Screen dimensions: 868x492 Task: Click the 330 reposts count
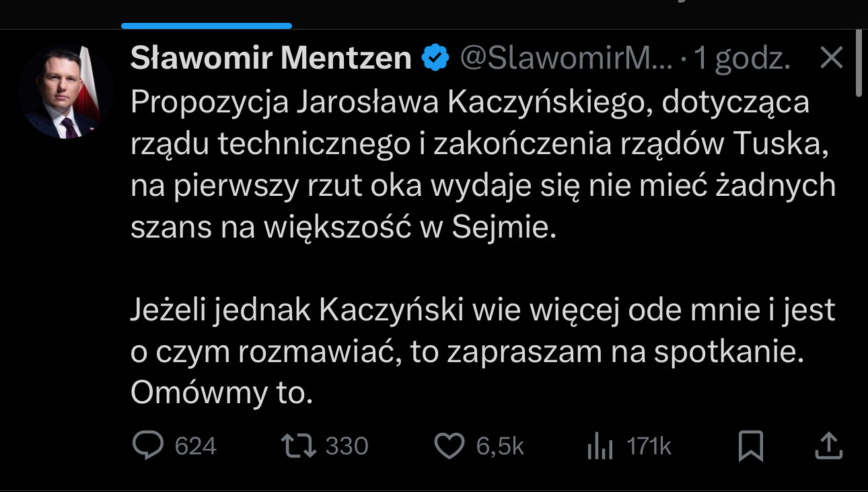(x=347, y=446)
